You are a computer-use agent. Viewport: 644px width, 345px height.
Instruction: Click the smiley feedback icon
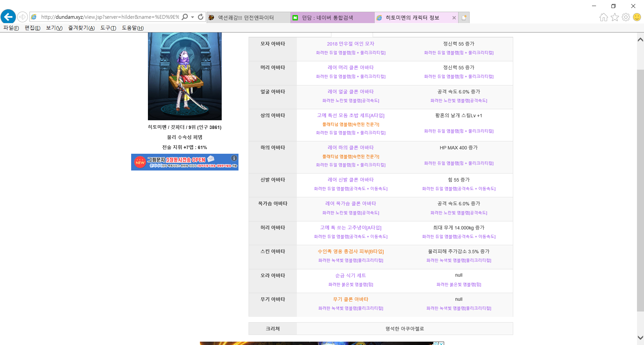[x=637, y=17]
